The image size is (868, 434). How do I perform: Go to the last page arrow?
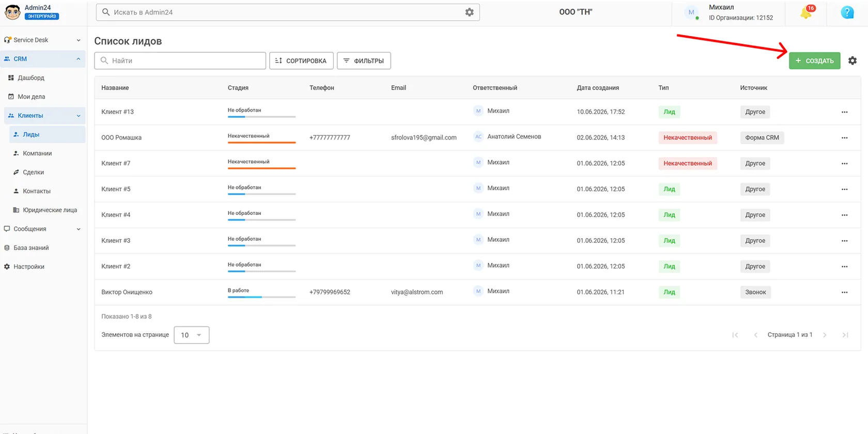coord(845,335)
